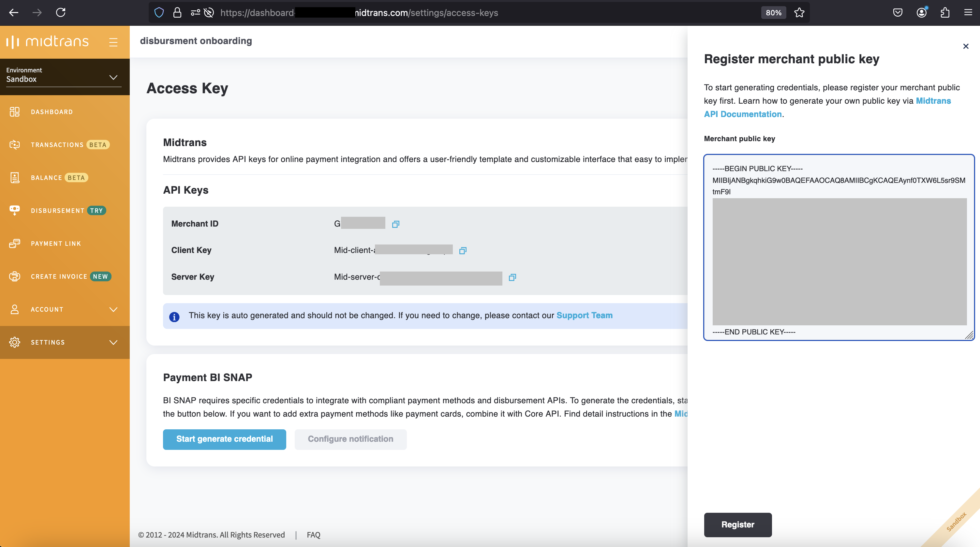Copy the Merchant ID value
Image resolution: width=980 pixels, height=547 pixels.
pos(396,224)
